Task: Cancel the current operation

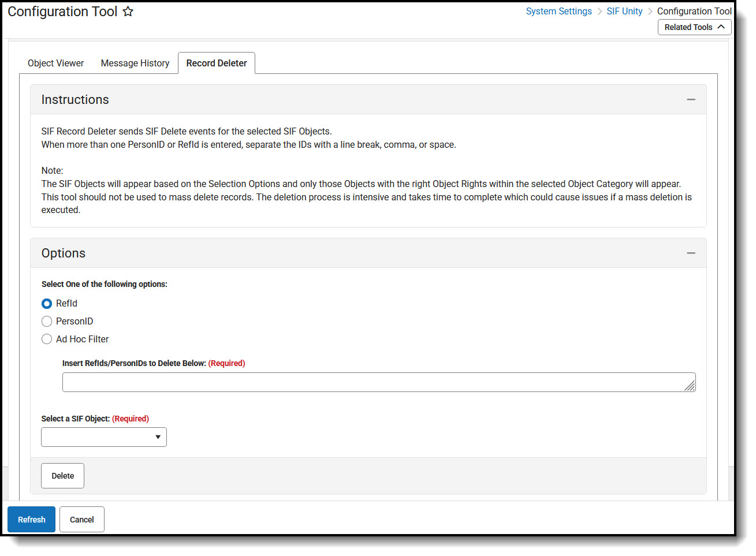Action: point(81,519)
